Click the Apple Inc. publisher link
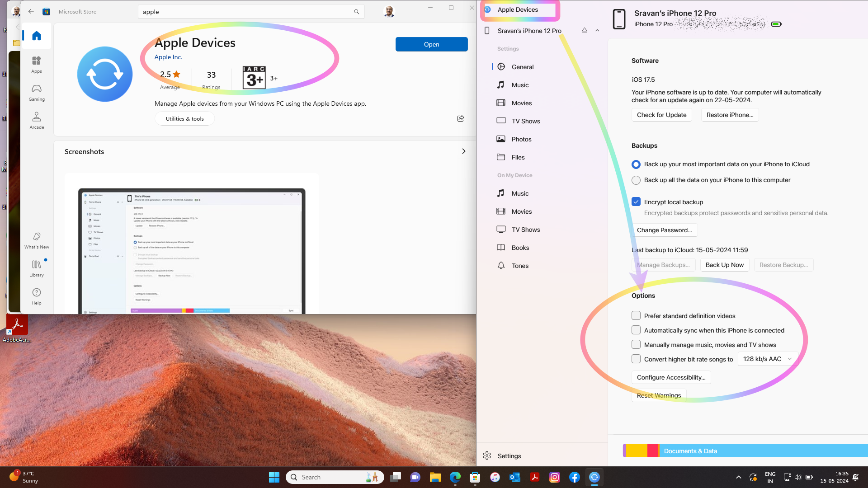Image resolution: width=868 pixels, height=488 pixels. click(x=168, y=57)
